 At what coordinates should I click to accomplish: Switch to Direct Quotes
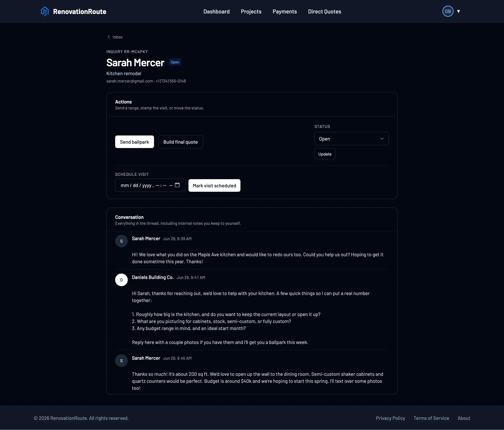tap(324, 11)
